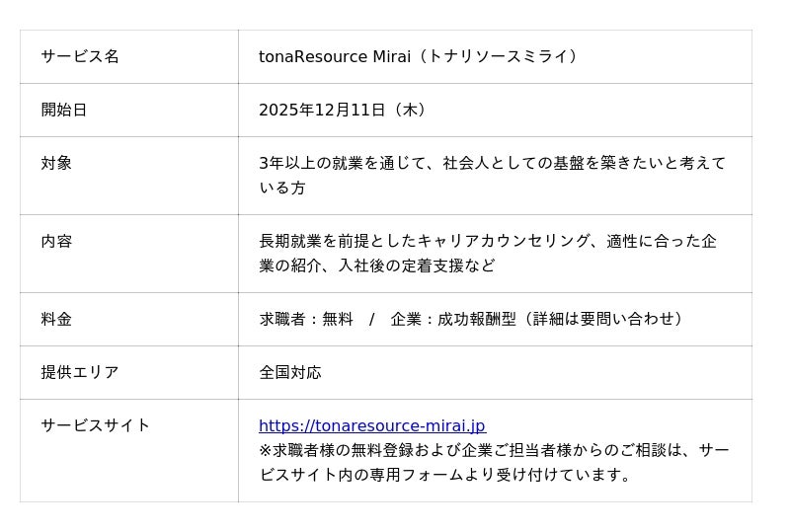790x532 pixels.
Task: Open the tonaresource-mirai.jp link
Action: (371, 426)
